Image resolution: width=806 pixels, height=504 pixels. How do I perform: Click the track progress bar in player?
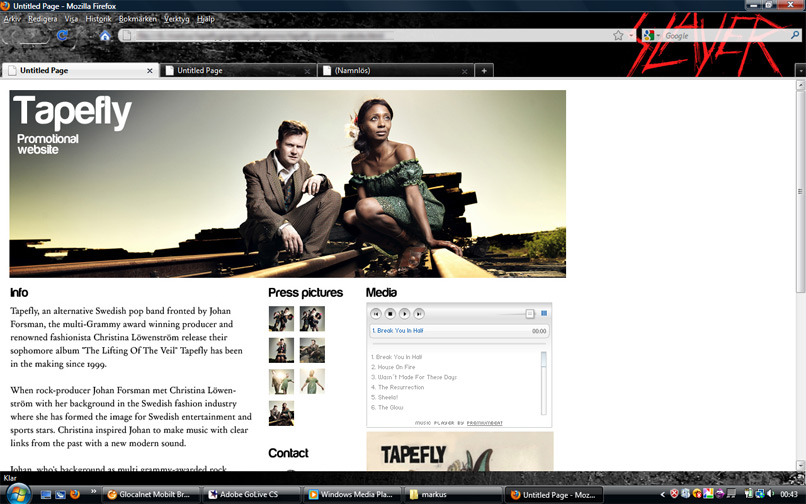(x=460, y=343)
